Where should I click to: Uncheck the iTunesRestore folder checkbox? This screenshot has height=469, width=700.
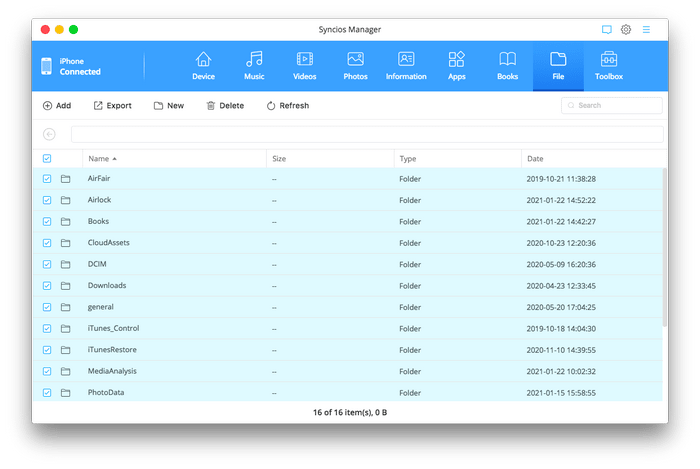coord(47,350)
